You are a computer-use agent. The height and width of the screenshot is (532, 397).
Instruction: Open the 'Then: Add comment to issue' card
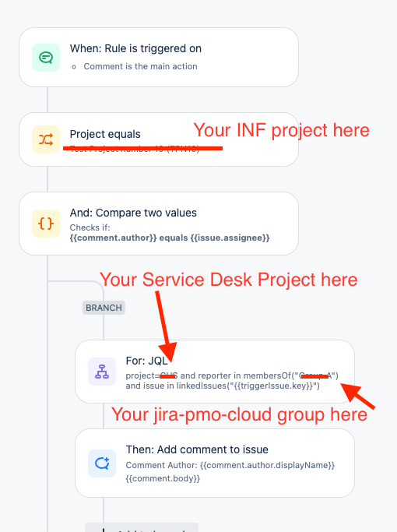(215, 463)
